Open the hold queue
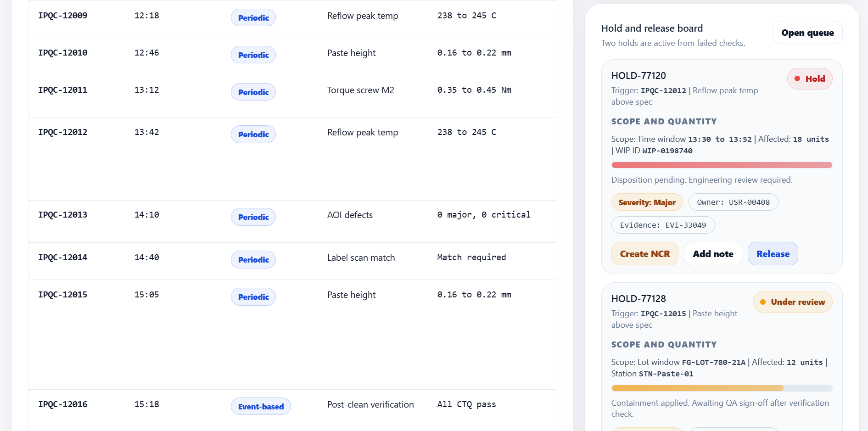The image size is (868, 431). [x=807, y=33]
